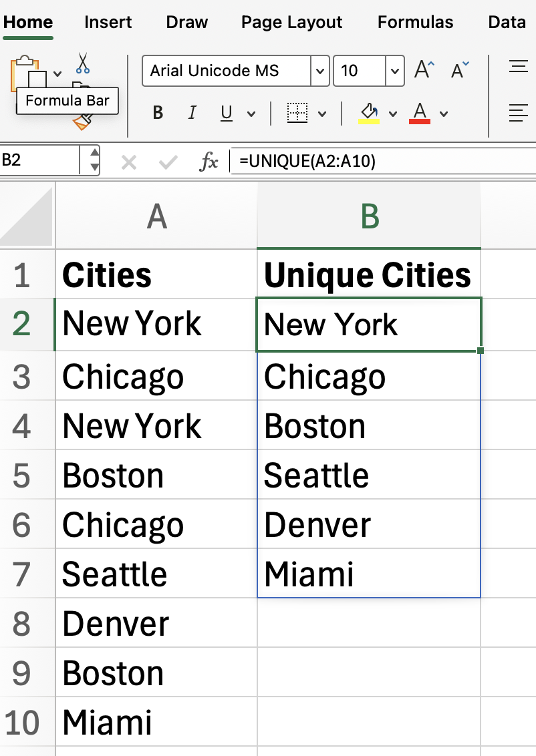Select cell A4 containing New York

point(156,425)
